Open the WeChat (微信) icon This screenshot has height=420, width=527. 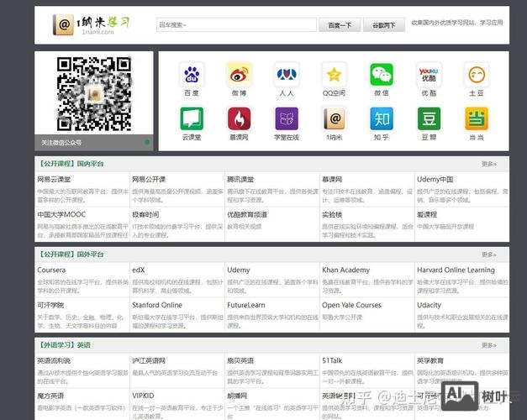coord(382,74)
